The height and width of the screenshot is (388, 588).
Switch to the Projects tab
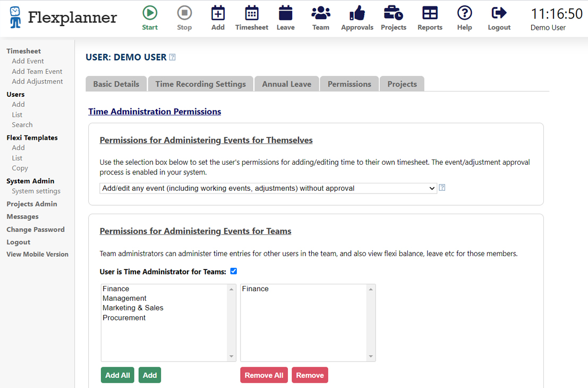click(402, 84)
